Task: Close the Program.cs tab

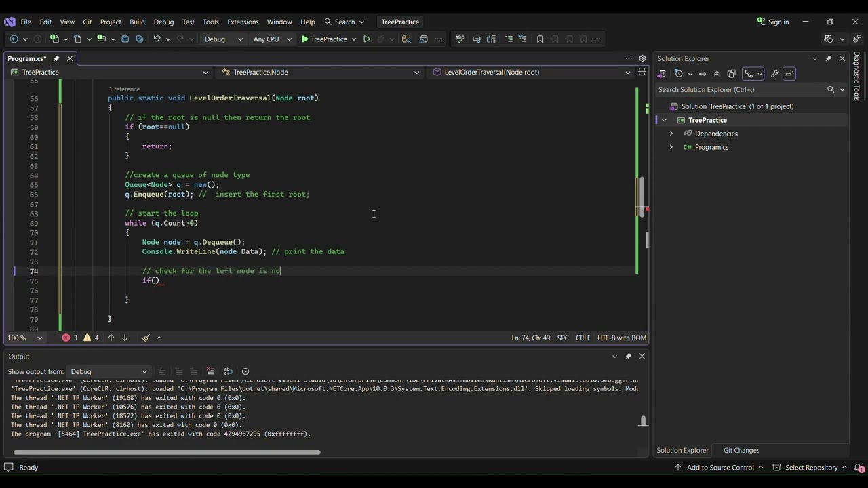Action: point(70,58)
